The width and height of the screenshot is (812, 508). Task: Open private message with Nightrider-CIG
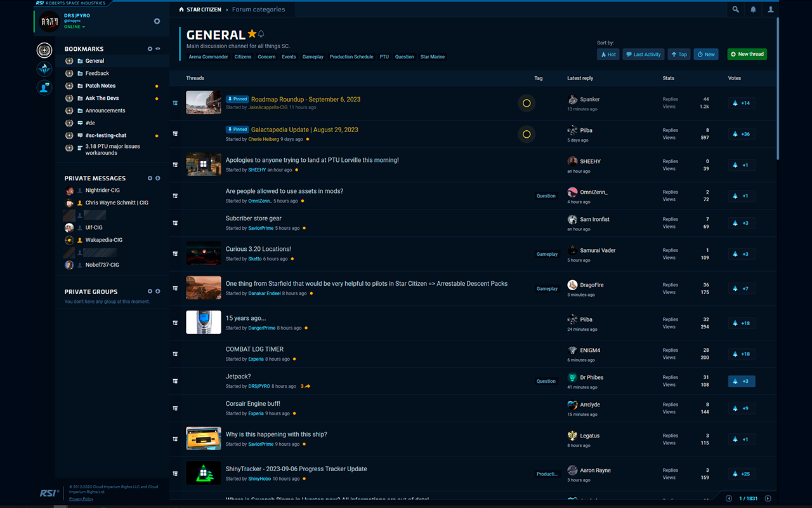[103, 190]
